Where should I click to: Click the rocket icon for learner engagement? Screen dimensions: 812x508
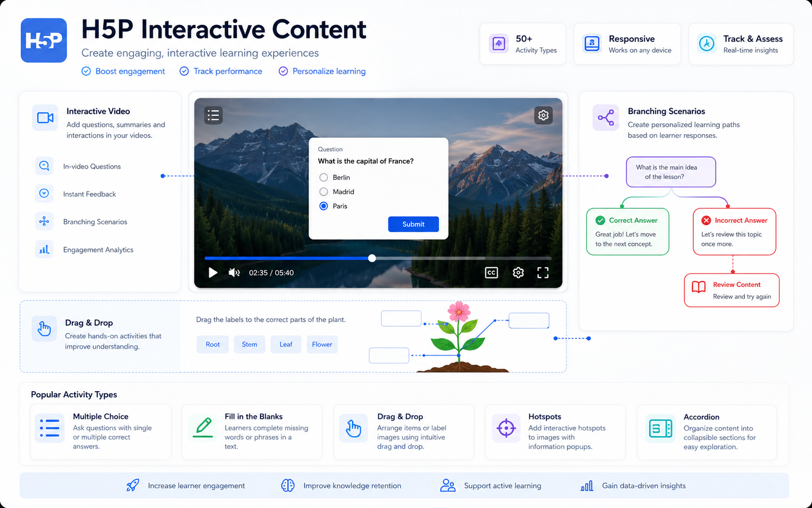point(133,485)
